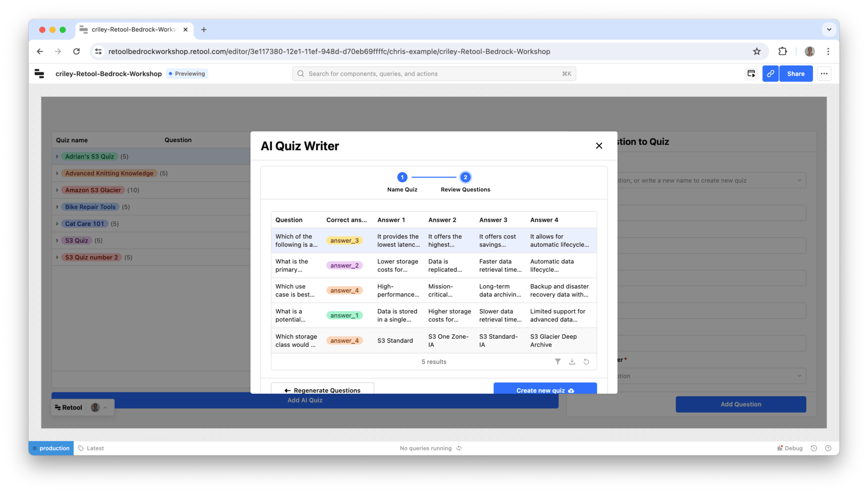Image resolution: width=868 pixels, height=493 pixels.
Task: Open the history clock icon in status bar
Action: tap(814, 448)
